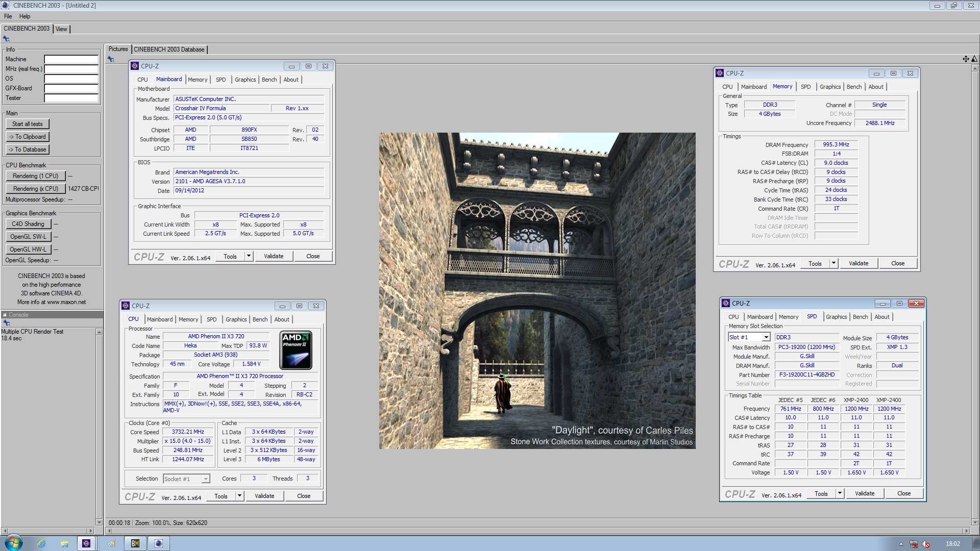980x551 pixels.
Task: Open the Socket #1 selection dropdown
Action: [206, 479]
